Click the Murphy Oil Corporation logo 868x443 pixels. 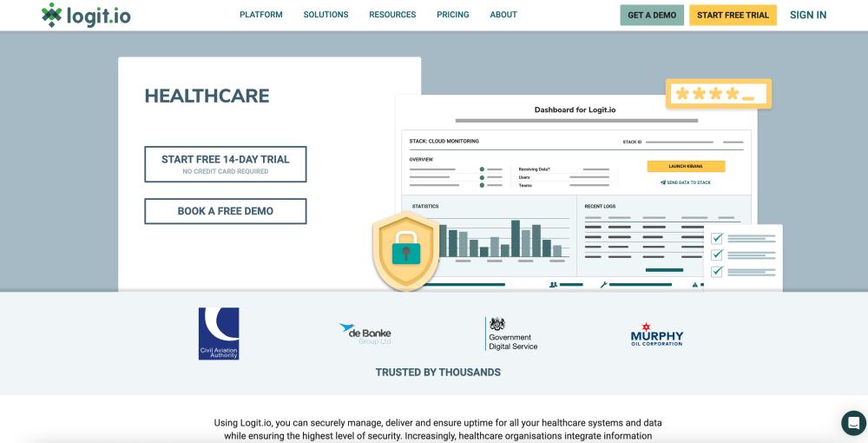656,334
